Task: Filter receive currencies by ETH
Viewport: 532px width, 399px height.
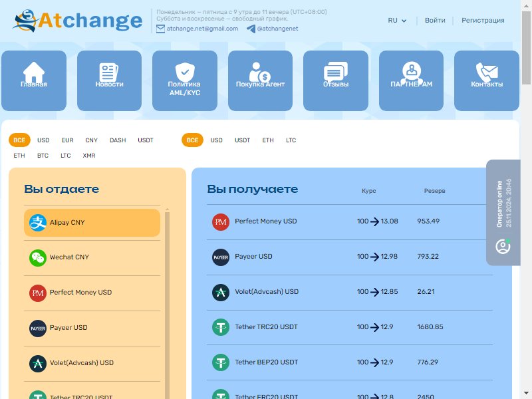Action: (x=268, y=140)
